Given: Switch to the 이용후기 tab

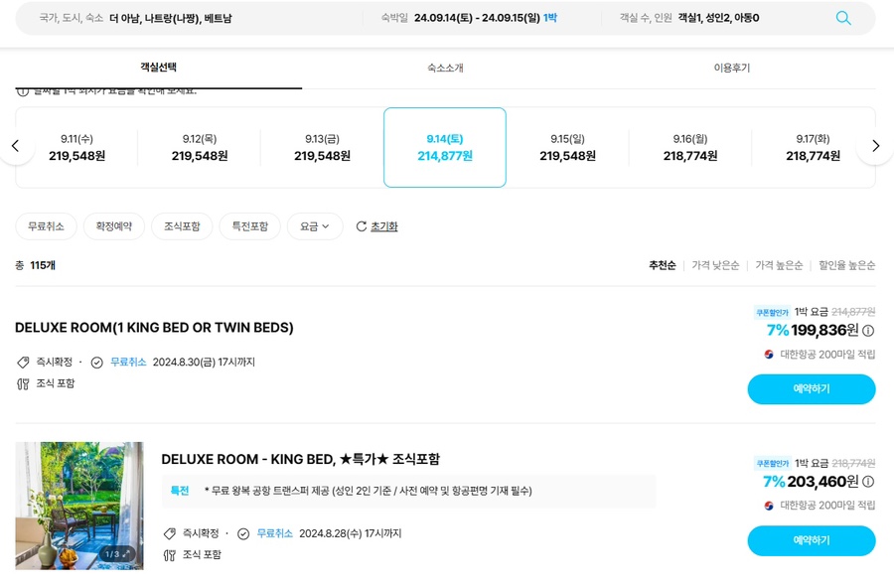Looking at the screenshot, I should click(732, 68).
